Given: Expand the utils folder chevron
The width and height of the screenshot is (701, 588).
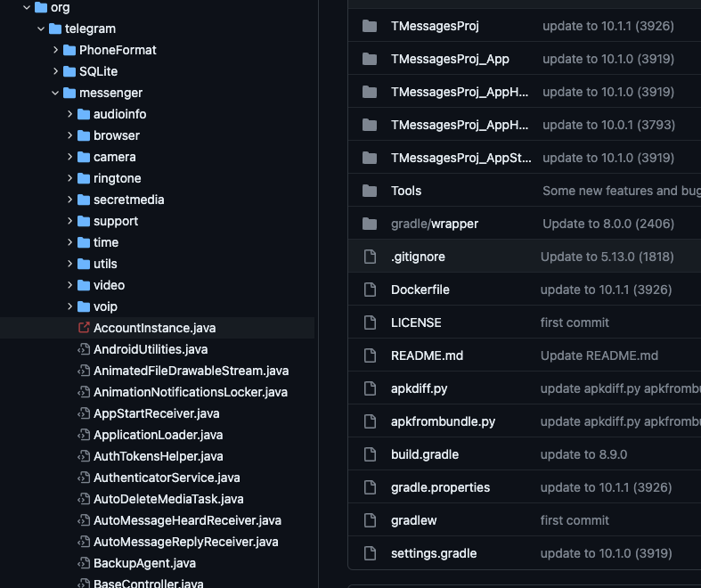Looking at the screenshot, I should click(69, 264).
